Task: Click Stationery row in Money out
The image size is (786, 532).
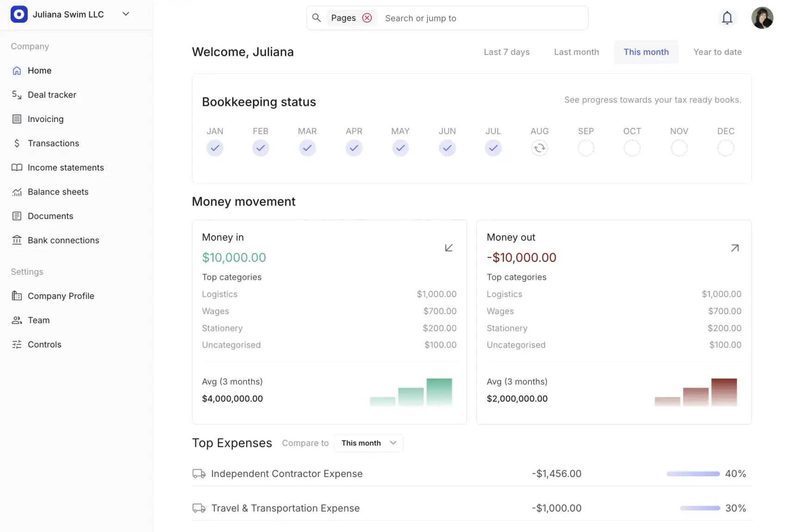Action: click(x=614, y=328)
